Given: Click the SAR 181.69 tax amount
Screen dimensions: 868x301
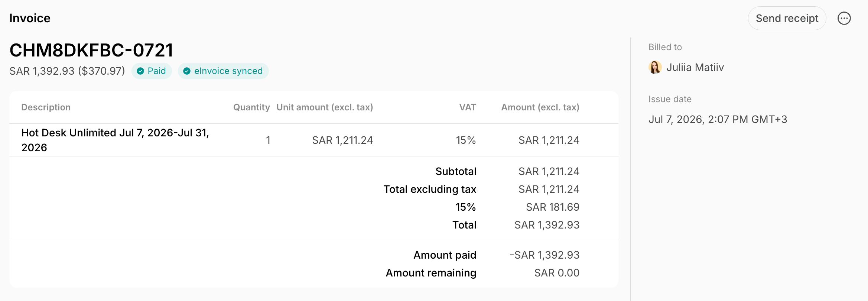Looking at the screenshot, I should (x=553, y=207).
